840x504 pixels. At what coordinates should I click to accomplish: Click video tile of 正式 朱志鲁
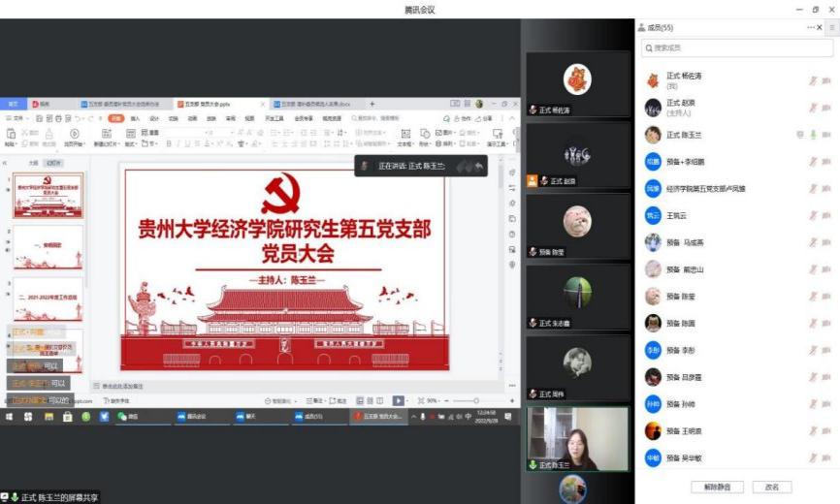coord(577,298)
